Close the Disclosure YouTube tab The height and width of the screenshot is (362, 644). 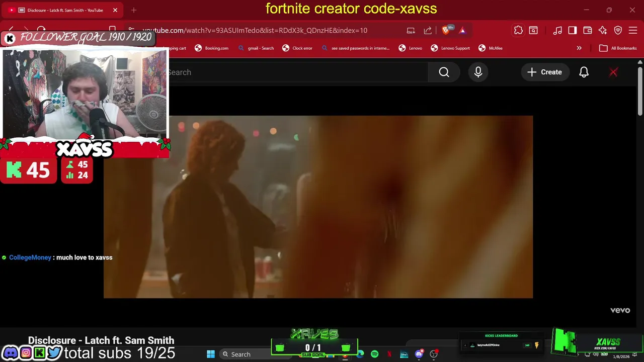point(115,10)
